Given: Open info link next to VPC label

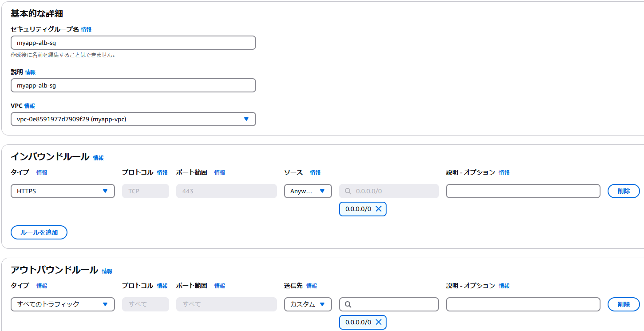Looking at the screenshot, I should tap(29, 106).
